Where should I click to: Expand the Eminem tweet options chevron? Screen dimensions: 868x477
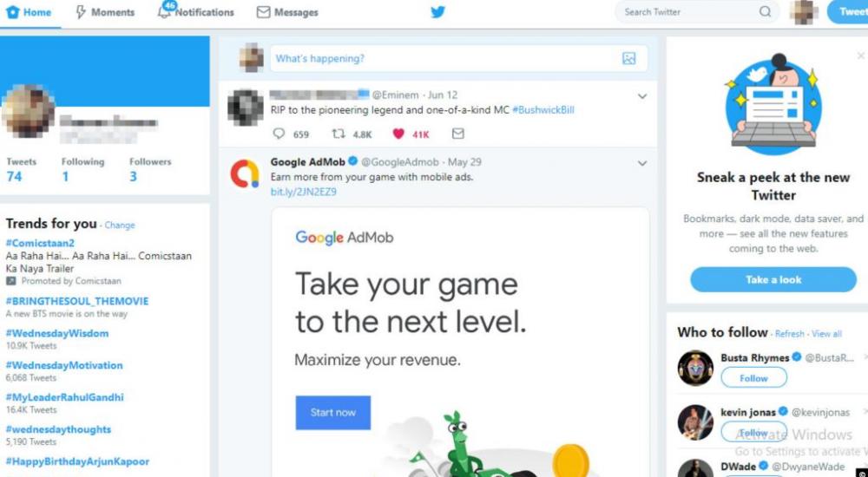[642, 95]
